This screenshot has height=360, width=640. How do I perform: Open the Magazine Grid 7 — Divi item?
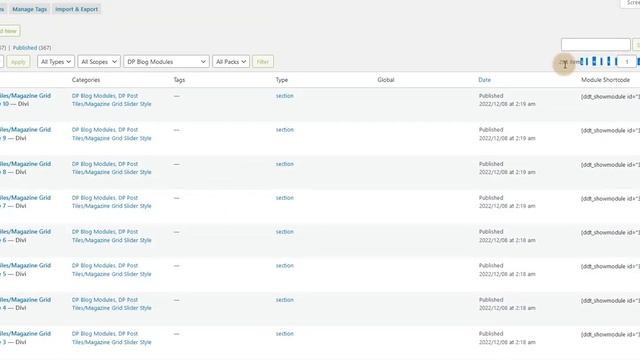pos(24,202)
